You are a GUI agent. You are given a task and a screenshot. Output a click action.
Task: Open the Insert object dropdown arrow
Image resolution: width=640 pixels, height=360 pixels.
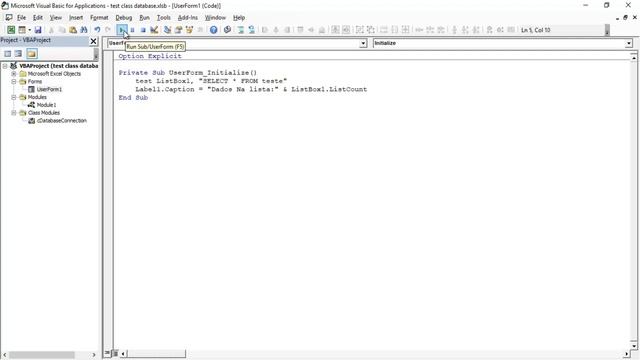click(29, 30)
